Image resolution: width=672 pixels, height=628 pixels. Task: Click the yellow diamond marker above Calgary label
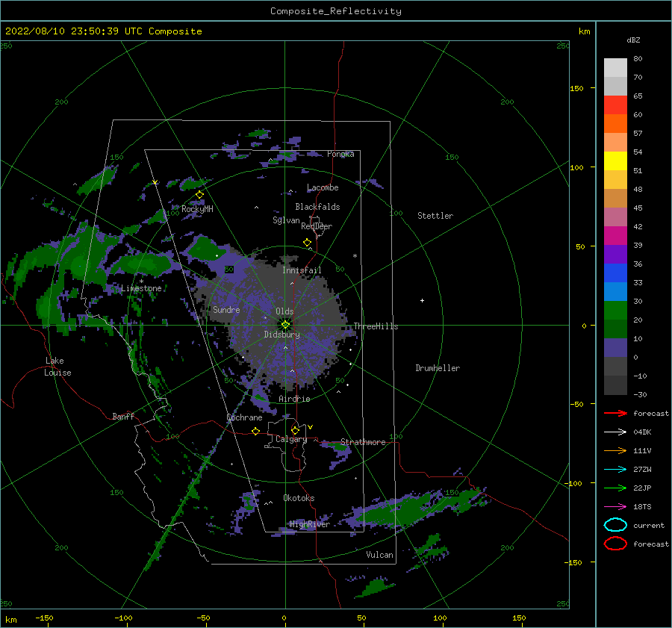[295, 430]
